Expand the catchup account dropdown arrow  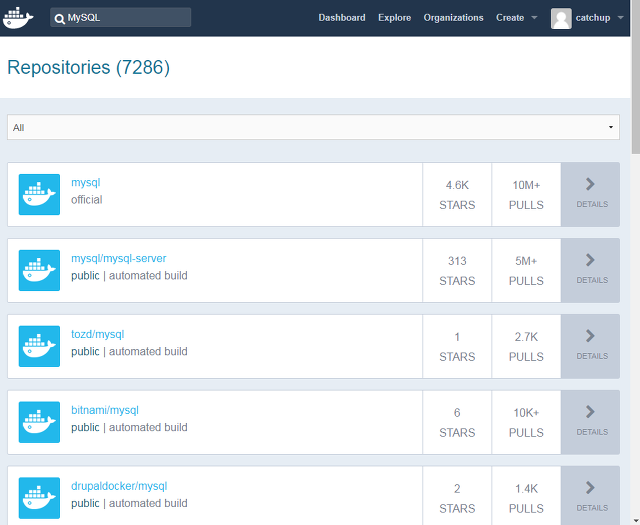(x=620, y=18)
